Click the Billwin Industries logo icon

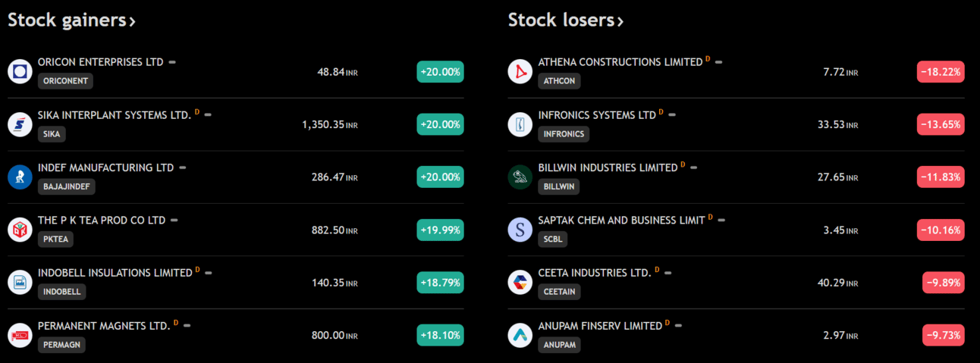[520, 177]
